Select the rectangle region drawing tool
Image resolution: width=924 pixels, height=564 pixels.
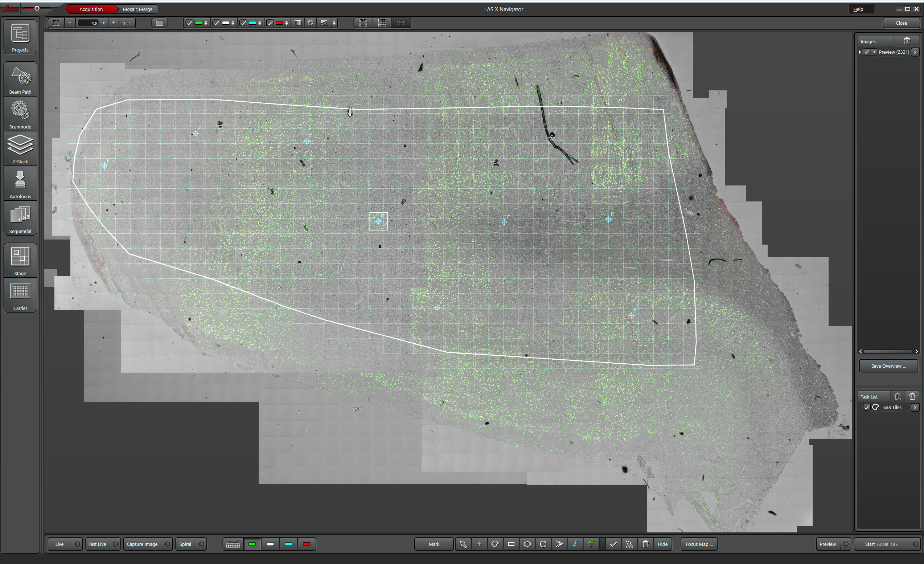point(511,544)
